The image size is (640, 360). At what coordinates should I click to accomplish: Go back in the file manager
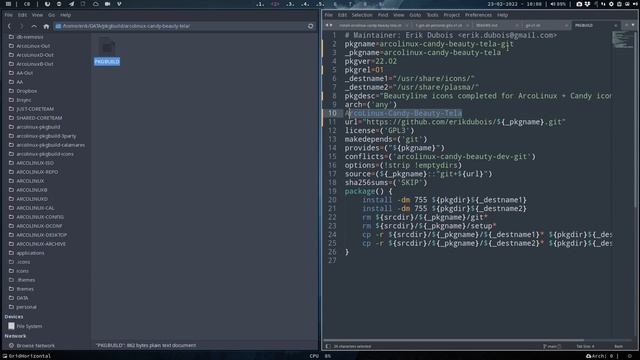tap(9, 26)
